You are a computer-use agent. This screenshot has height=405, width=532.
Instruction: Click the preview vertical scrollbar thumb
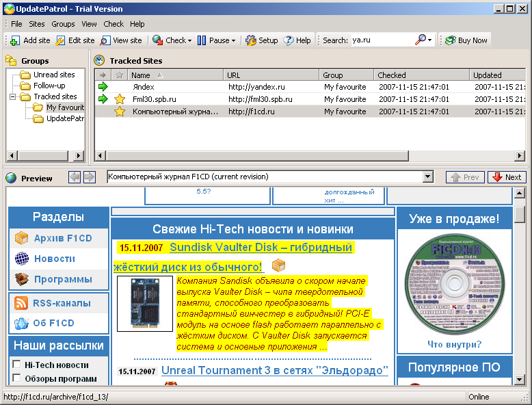click(x=520, y=214)
